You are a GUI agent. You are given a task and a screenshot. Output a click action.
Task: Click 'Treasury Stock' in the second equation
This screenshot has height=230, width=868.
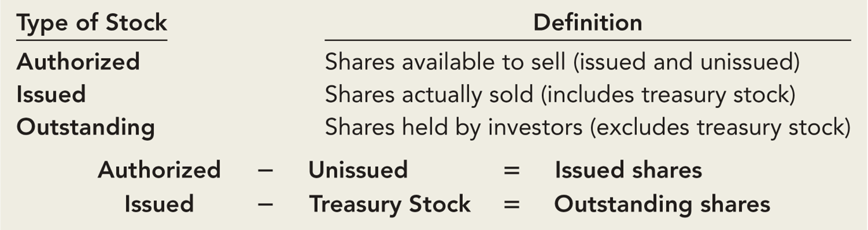coord(390,205)
